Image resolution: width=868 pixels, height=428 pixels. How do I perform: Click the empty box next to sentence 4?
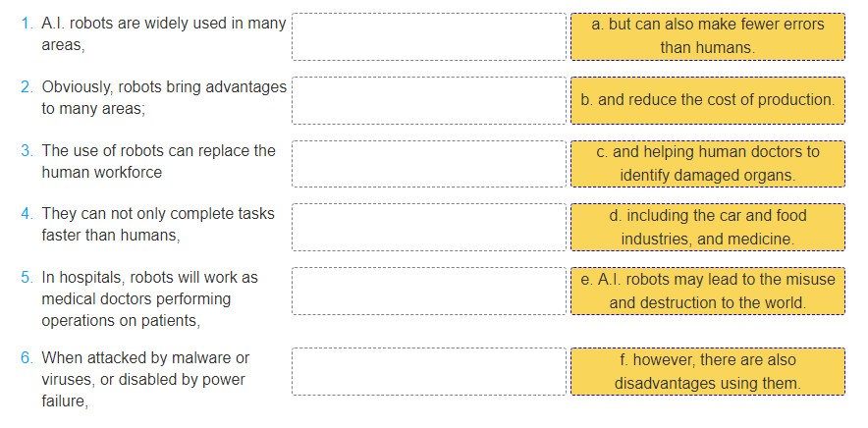429,227
